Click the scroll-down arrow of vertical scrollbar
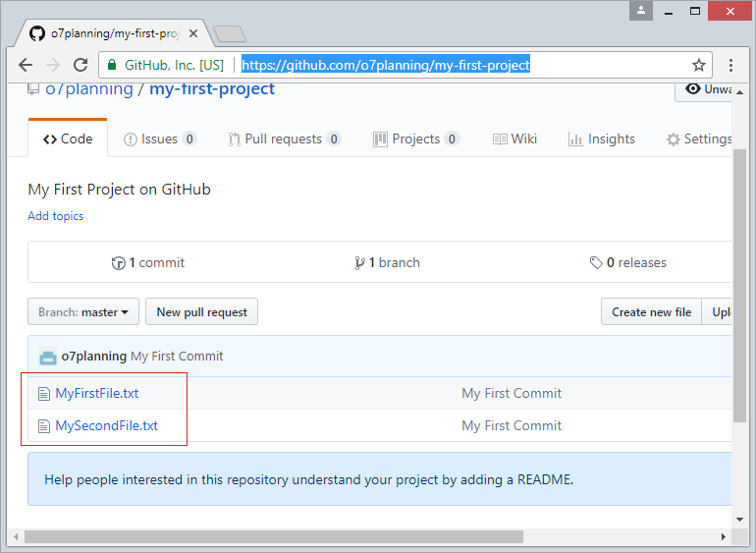 coord(739,520)
